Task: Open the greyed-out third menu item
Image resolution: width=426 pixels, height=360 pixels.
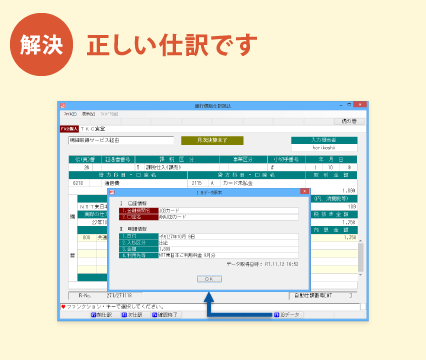Action: tap(109, 114)
